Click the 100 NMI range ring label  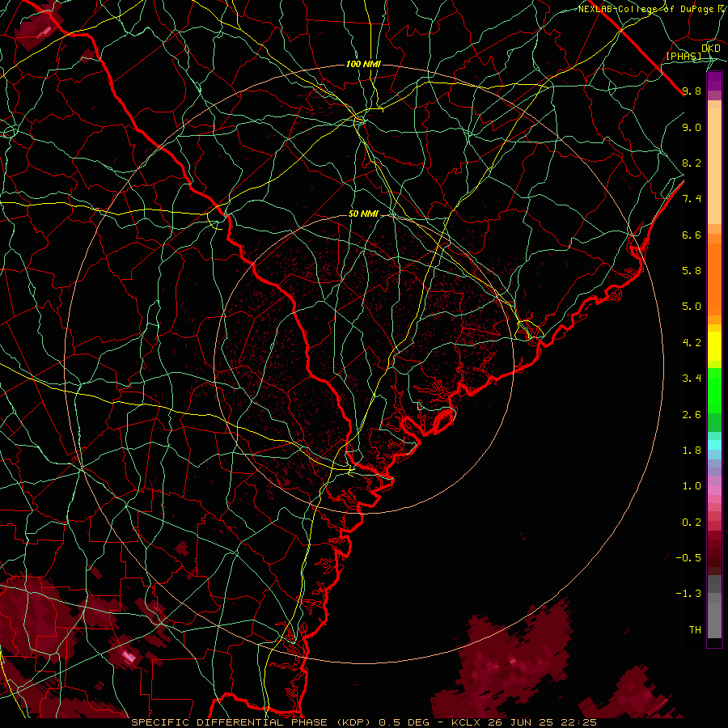[x=363, y=64]
